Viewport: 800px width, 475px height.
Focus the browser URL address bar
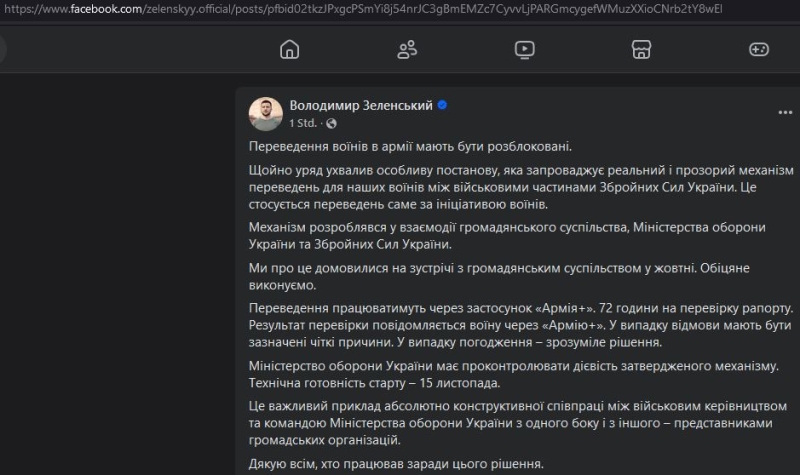coord(400,8)
